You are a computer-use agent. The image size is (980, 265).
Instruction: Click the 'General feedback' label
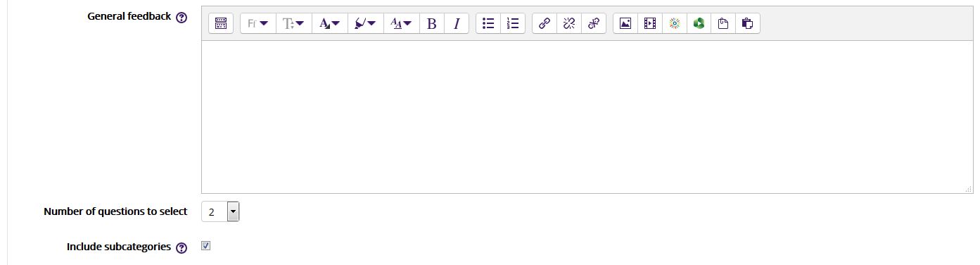click(129, 16)
